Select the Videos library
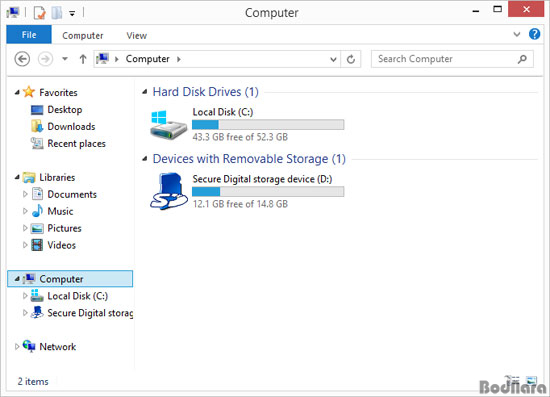 click(x=62, y=245)
